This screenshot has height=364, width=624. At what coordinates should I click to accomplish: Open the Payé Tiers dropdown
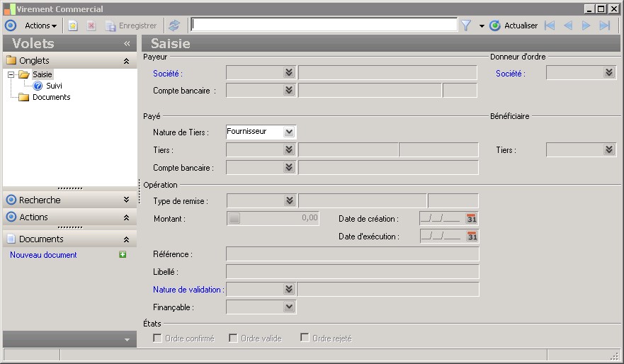(x=289, y=149)
